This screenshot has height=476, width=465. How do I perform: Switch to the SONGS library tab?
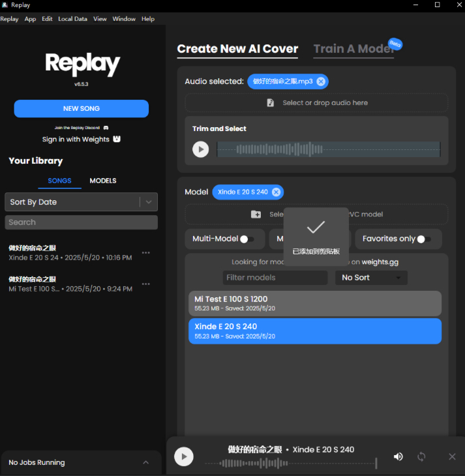tap(59, 181)
